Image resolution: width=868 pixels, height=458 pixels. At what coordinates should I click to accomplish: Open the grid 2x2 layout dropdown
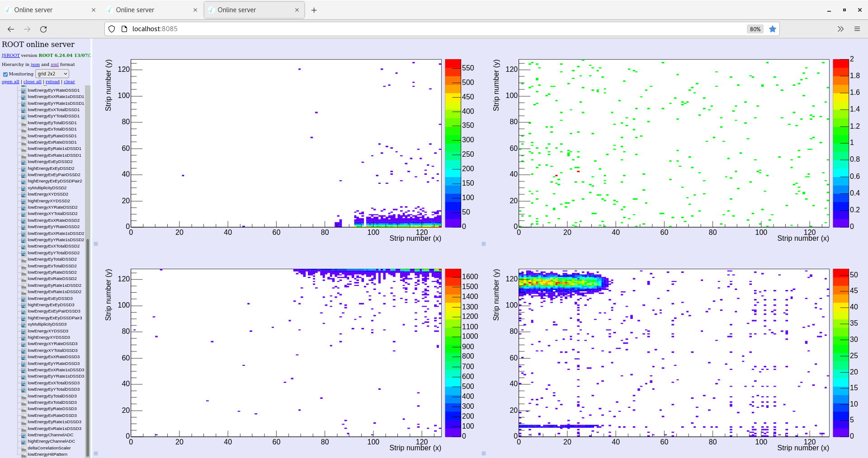(x=52, y=74)
